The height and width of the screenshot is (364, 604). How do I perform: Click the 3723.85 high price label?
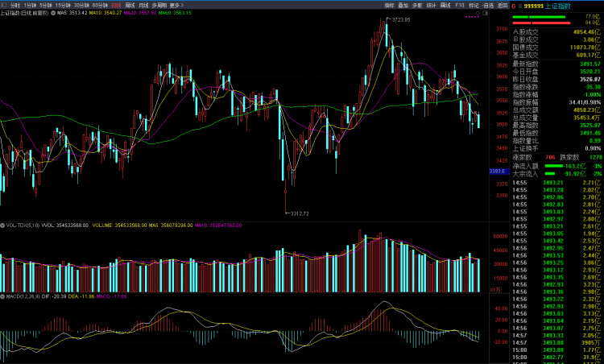click(400, 19)
